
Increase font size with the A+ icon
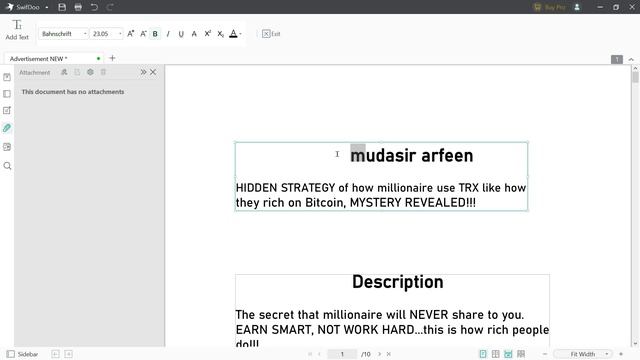pos(131,34)
